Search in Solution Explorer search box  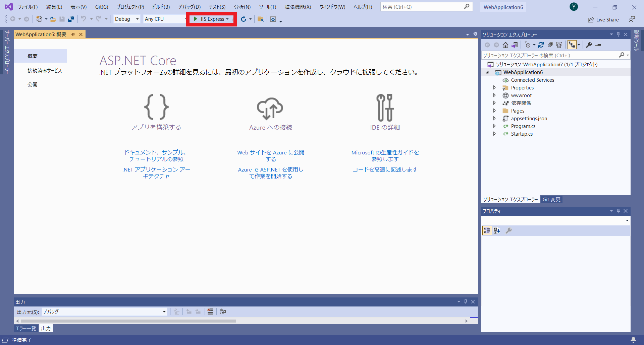pos(550,55)
